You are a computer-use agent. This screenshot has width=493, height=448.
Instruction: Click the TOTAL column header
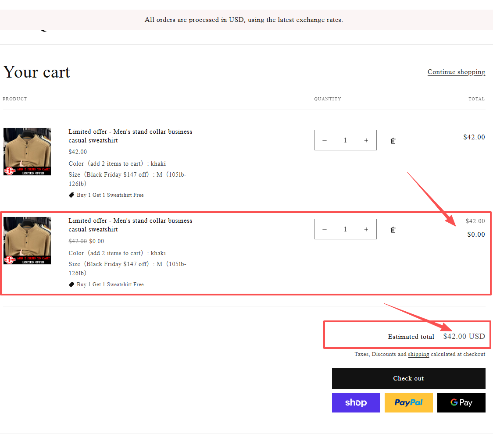(x=476, y=99)
